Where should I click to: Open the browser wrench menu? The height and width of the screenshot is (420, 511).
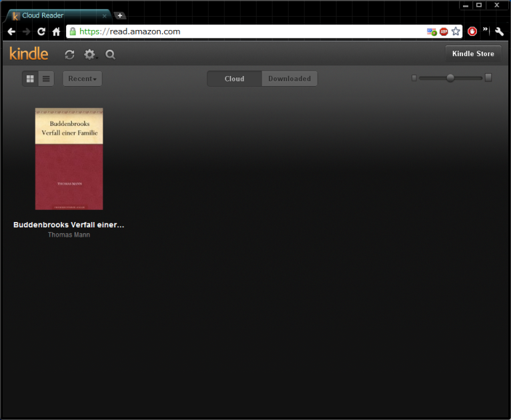pyautogui.click(x=499, y=31)
